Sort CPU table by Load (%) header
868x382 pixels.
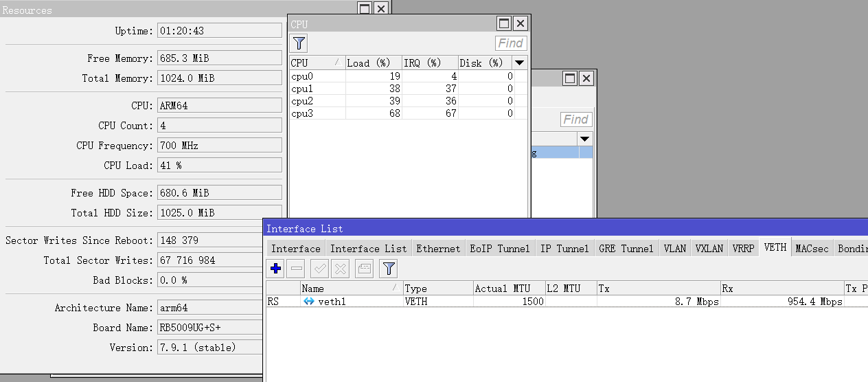click(373, 63)
